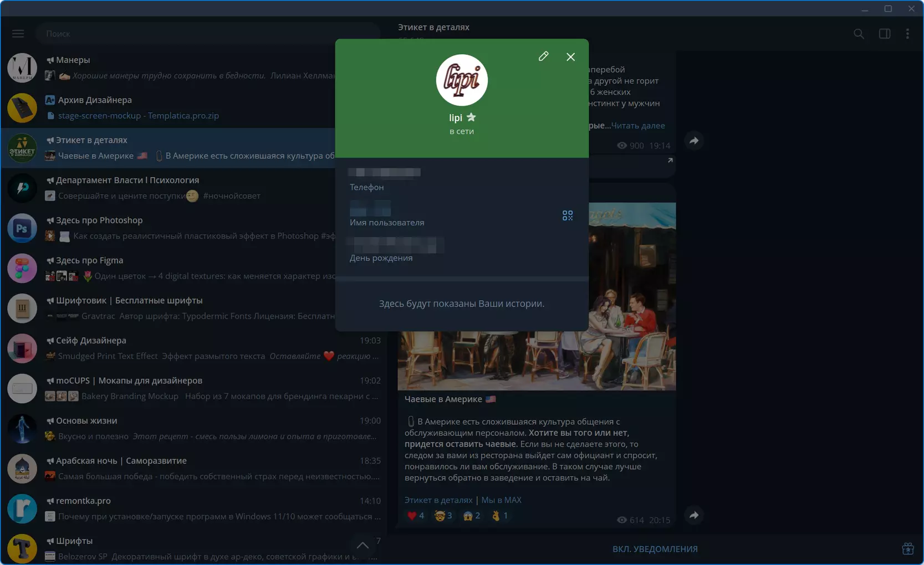This screenshot has height=565, width=924.
Task: Click ВКЛ. УВЕДОМЛЕНИЯ button
Action: coord(655,549)
